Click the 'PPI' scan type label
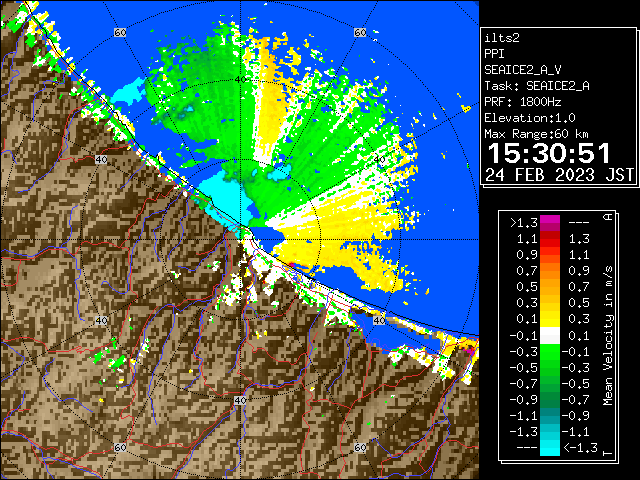 pyautogui.click(x=494, y=54)
